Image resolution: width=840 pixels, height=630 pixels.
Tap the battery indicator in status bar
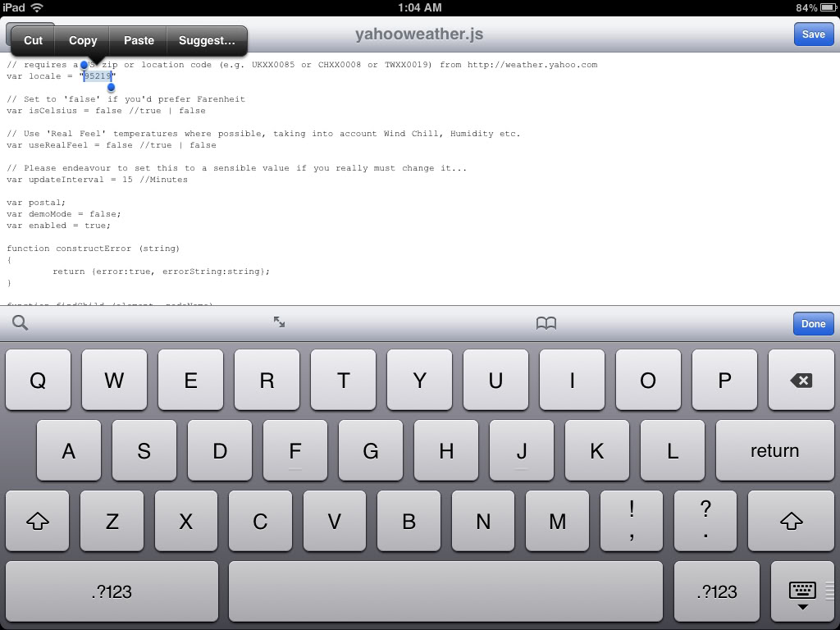[828, 7]
